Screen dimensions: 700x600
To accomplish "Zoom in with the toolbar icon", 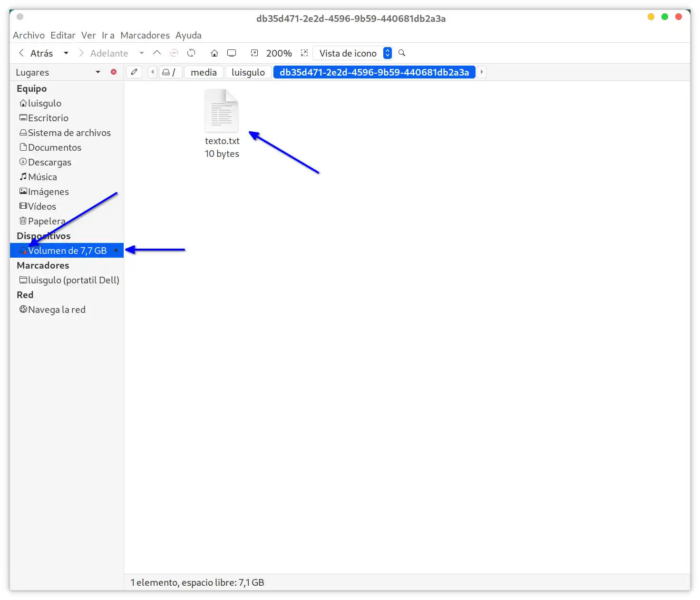I will 304,53.
